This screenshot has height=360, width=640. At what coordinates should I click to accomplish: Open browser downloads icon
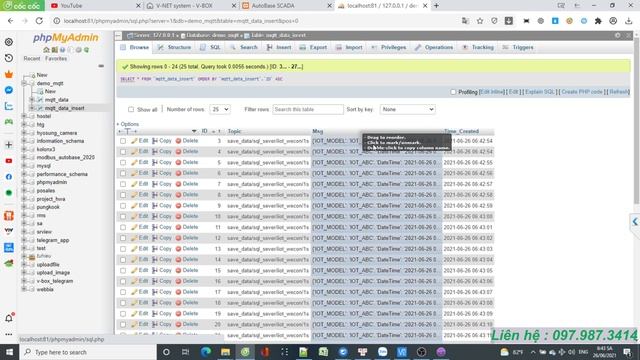click(x=629, y=20)
